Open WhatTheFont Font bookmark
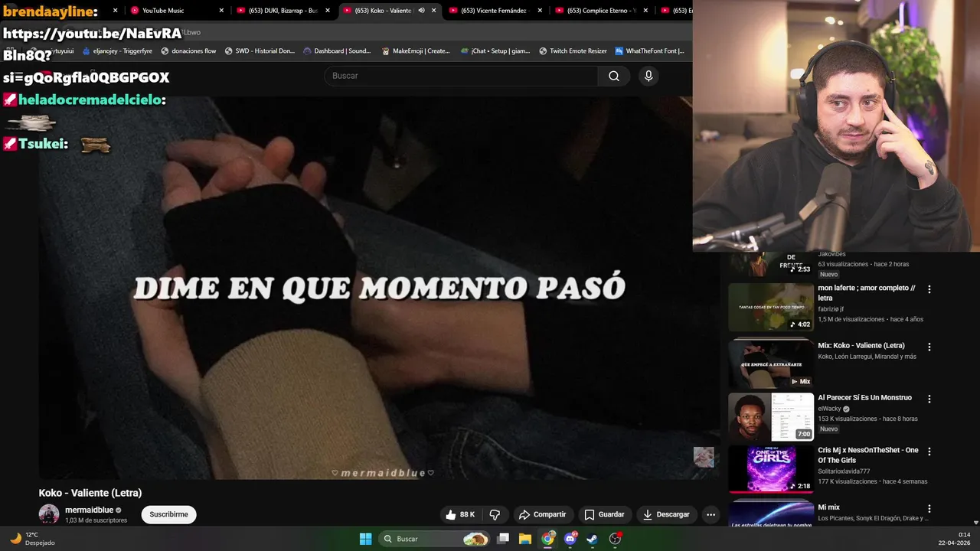 [650, 51]
